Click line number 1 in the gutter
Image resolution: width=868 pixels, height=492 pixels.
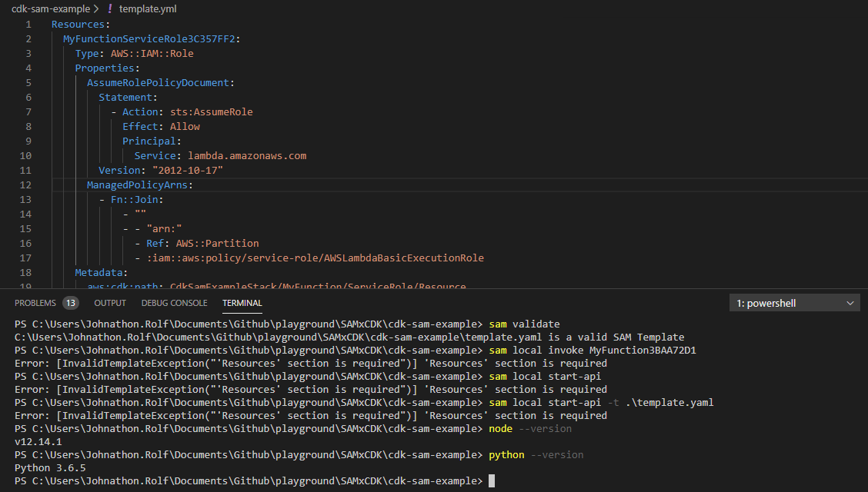click(x=28, y=25)
